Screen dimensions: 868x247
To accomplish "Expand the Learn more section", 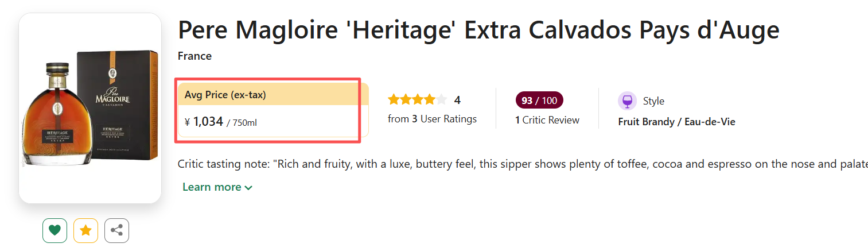I will (x=212, y=187).
